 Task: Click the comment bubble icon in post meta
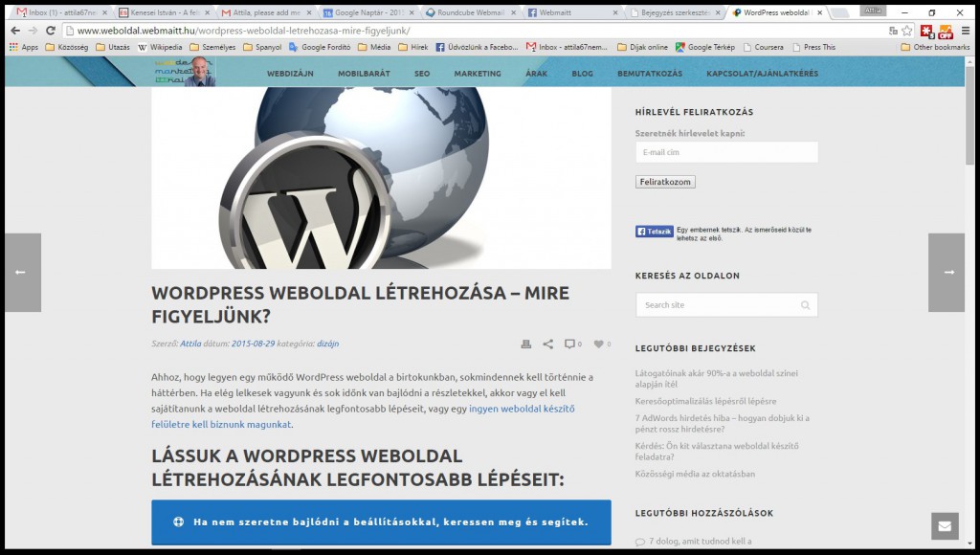(x=569, y=344)
